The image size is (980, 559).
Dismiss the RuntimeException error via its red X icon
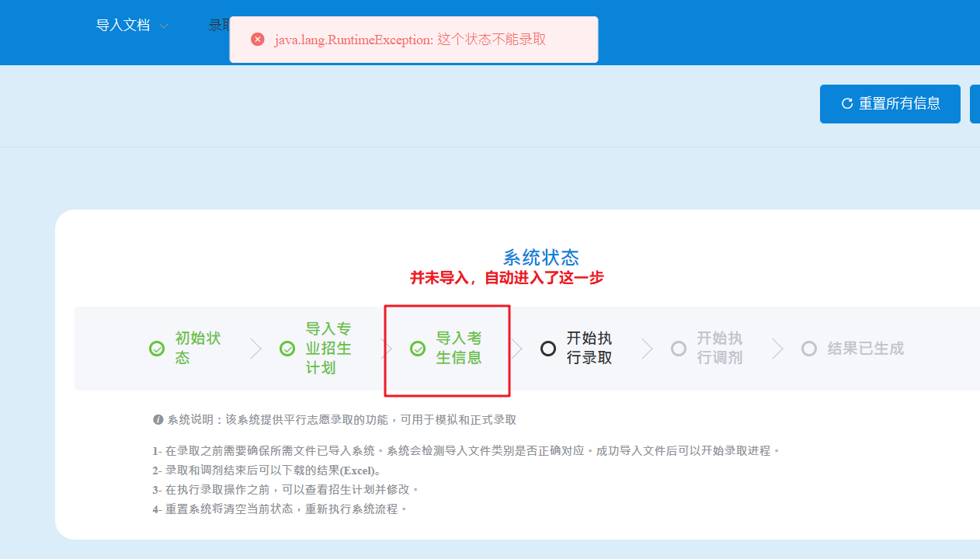click(257, 39)
